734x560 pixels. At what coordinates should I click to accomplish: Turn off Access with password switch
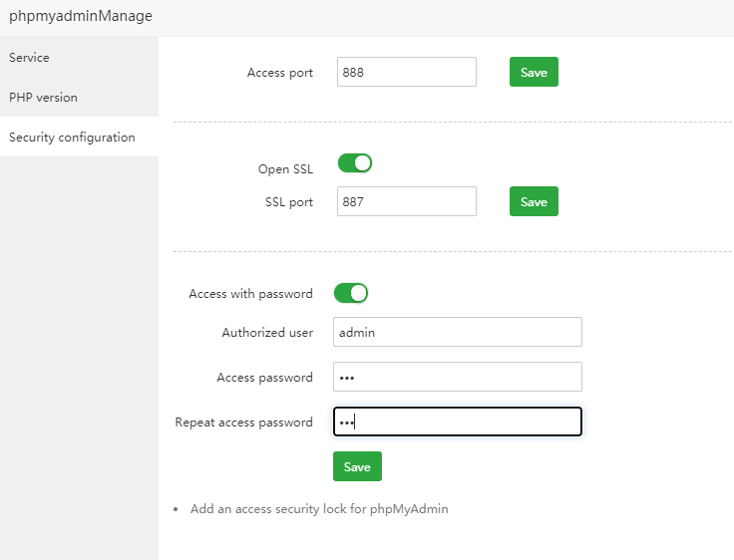click(351, 293)
